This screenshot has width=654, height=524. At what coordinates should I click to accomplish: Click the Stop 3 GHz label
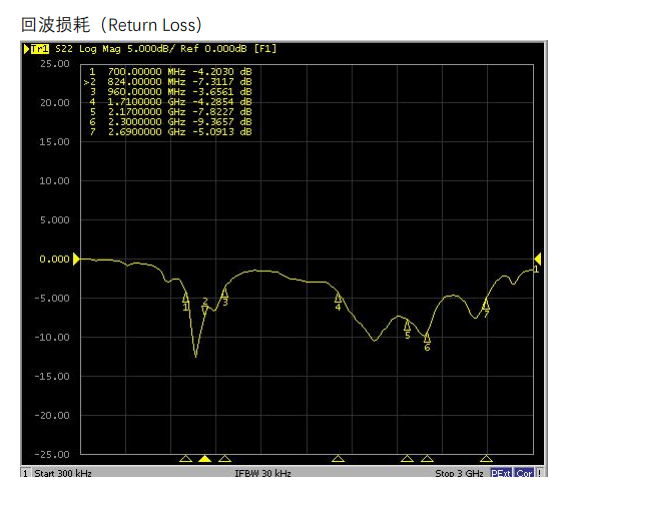click(459, 473)
